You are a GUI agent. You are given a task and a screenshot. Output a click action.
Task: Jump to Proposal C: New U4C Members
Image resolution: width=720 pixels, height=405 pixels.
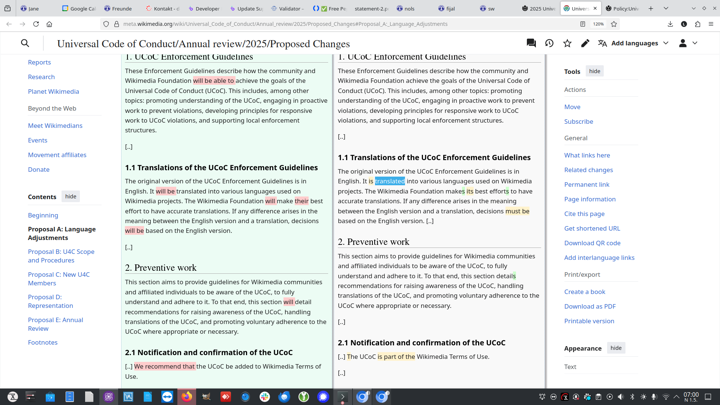pyautogui.click(x=58, y=279)
